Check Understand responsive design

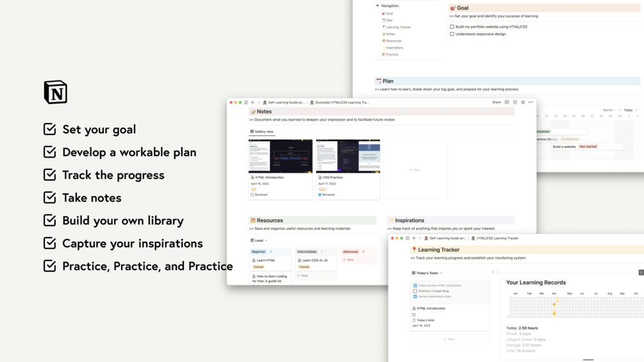[452, 34]
